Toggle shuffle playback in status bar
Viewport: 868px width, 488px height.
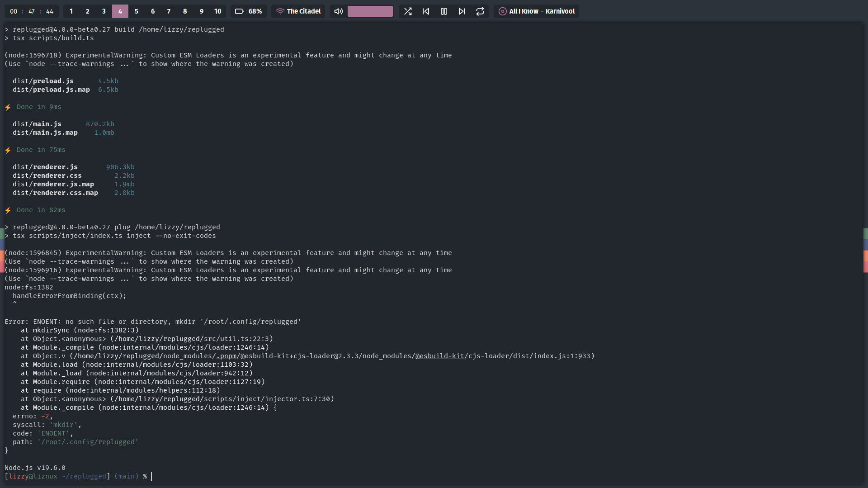click(408, 11)
